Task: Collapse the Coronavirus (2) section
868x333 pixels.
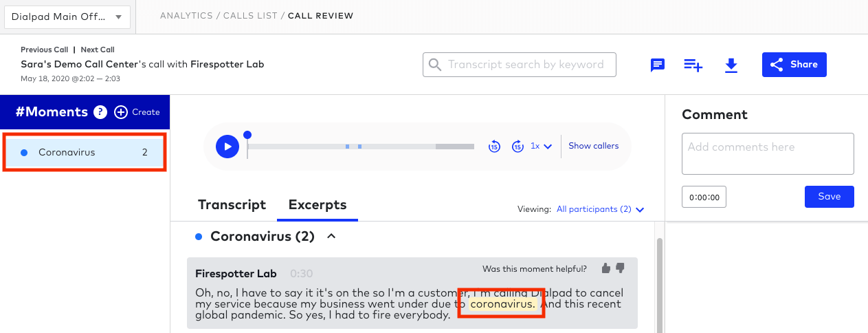Action: point(331,237)
